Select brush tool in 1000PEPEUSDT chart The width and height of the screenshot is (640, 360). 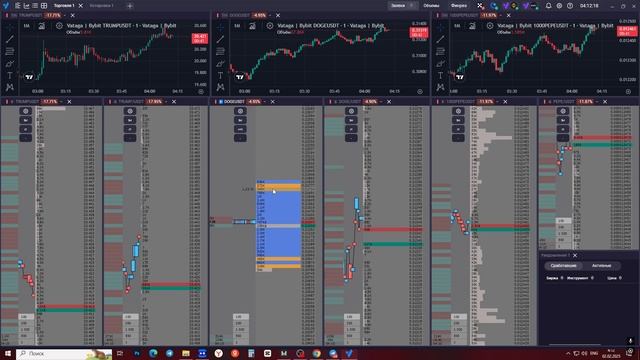click(440, 64)
